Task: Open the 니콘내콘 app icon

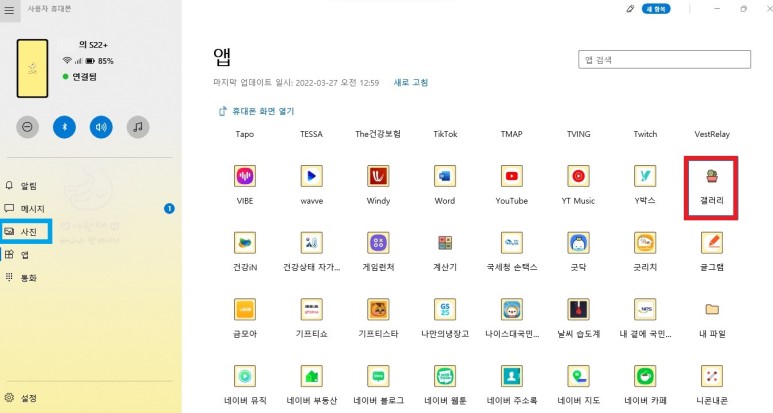Action: (x=711, y=376)
